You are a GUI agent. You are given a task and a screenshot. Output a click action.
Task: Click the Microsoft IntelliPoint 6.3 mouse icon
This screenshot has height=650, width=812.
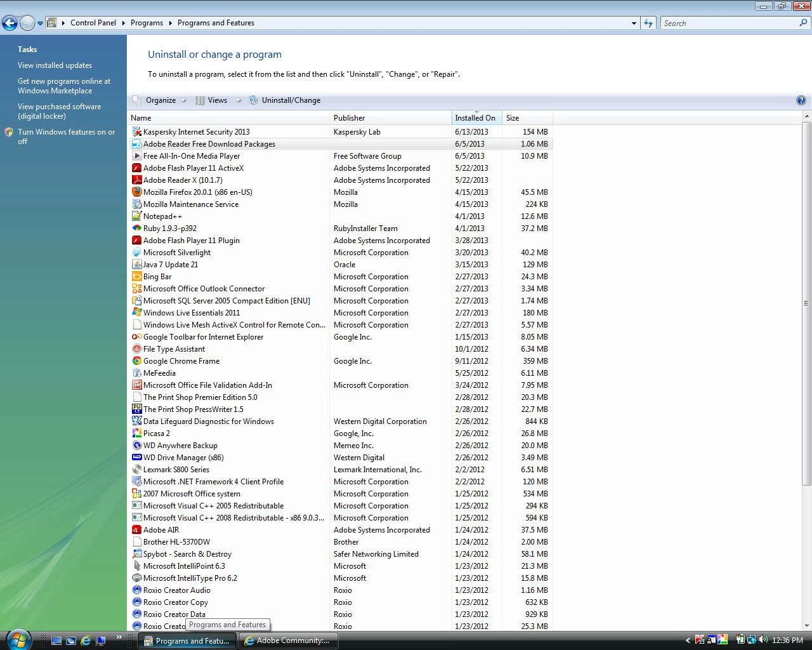pos(136,566)
